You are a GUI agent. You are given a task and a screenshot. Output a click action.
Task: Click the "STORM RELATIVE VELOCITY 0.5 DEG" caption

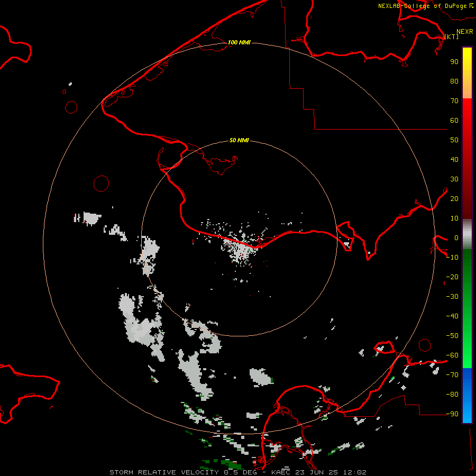pos(185,472)
